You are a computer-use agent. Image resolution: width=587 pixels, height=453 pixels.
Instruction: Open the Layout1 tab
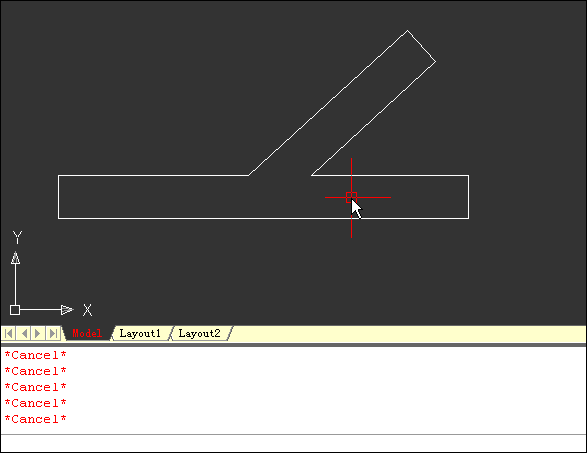[140, 333]
